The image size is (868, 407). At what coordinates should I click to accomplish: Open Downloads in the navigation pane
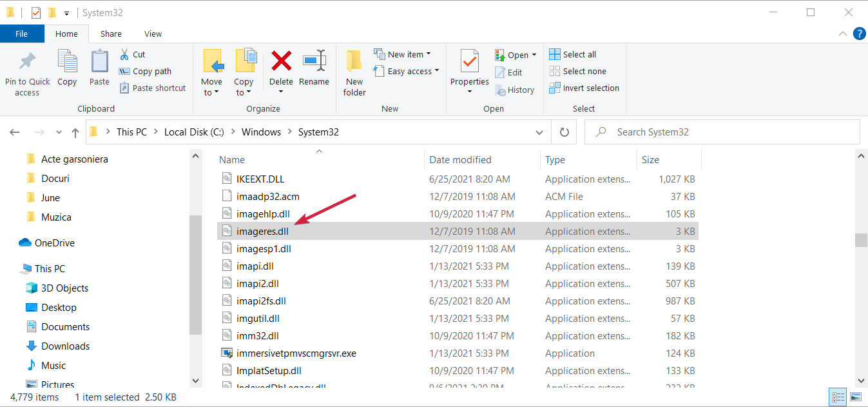[57, 346]
